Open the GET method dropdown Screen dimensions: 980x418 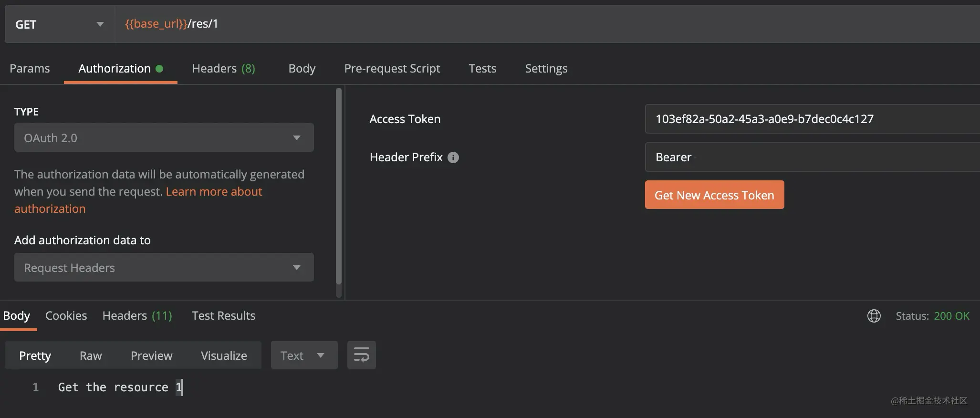(x=59, y=24)
